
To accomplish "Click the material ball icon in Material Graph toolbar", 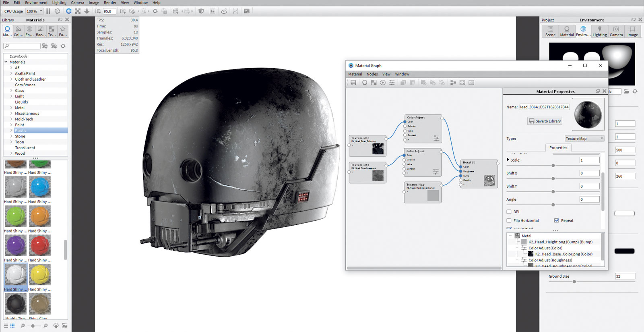I will point(365,83).
